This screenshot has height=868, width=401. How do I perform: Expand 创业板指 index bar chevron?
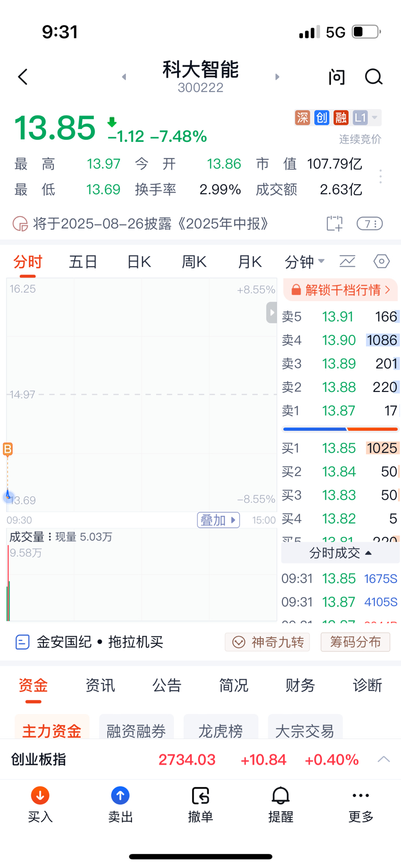384,759
